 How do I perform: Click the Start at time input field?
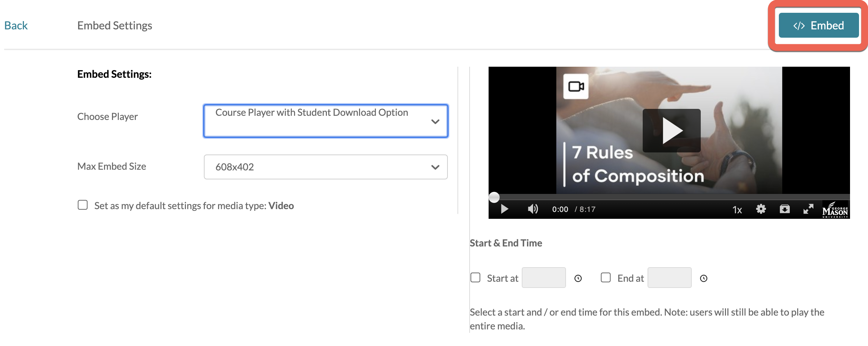coord(544,278)
